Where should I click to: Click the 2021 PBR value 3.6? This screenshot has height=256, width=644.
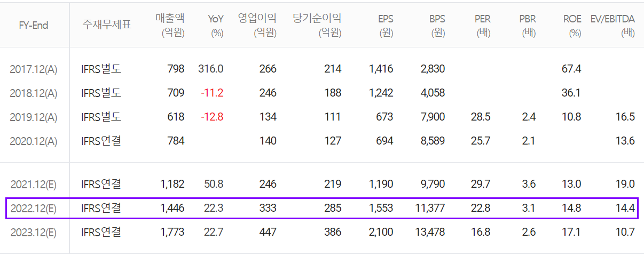click(x=529, y=184)
